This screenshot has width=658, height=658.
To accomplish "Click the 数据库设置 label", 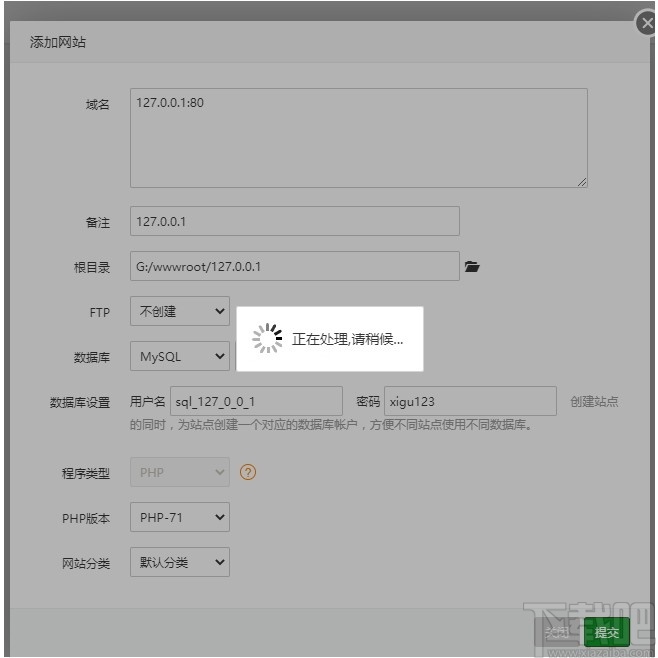I will click(x=80, y=402).
